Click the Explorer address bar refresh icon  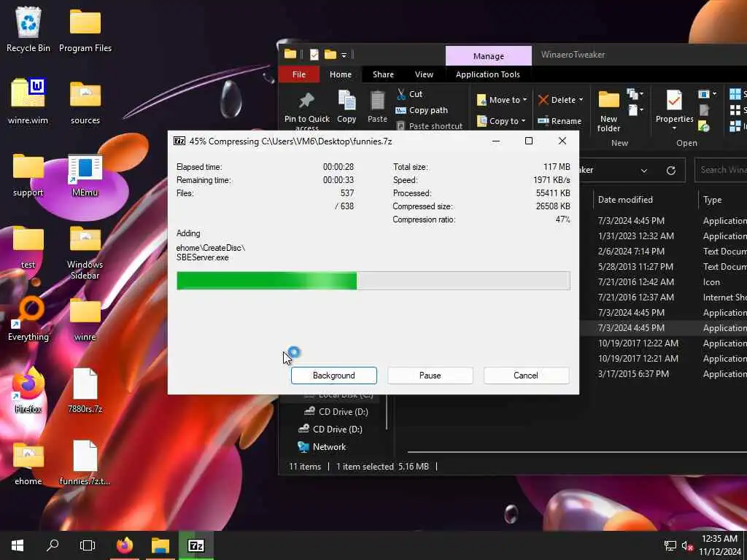click(671, 171)
